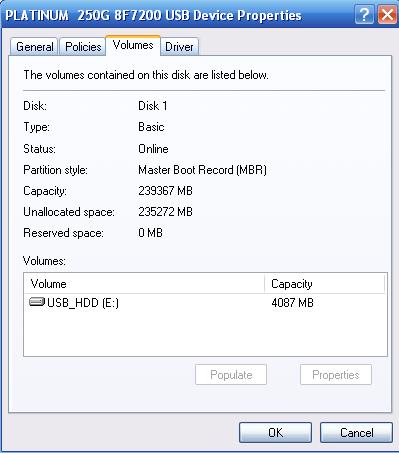
Task: Click the OK button
Action: click(275, 433)
